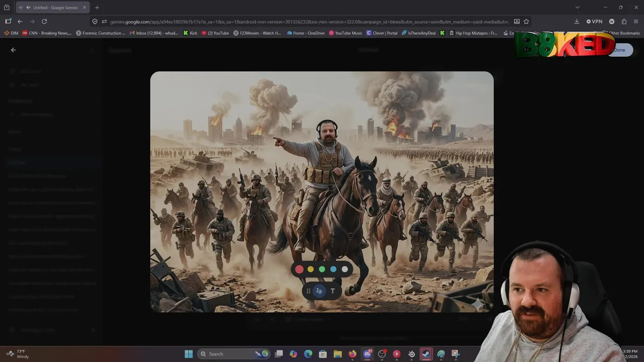Open the DIM bookmark
This screenshot has height=362, width=644.
(11, 33)
